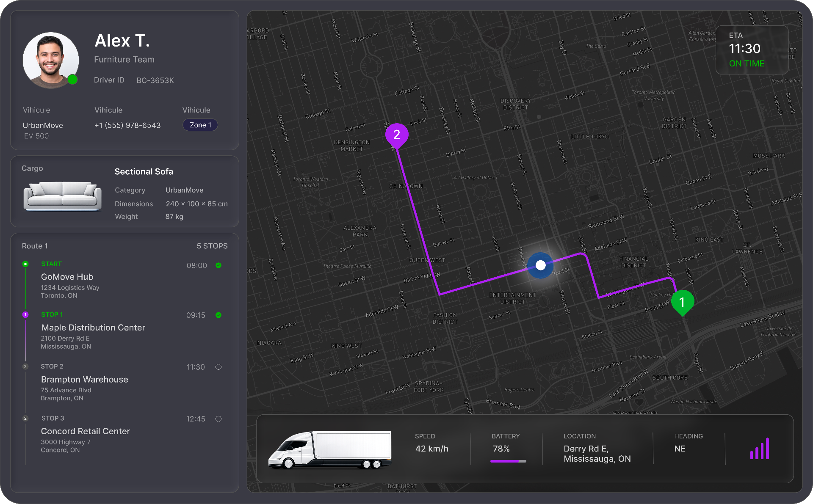The height and width of the screenshot is (504, 813).
Task: Click phone number +1 (555) 978-6543
Action: pos(127,126)
